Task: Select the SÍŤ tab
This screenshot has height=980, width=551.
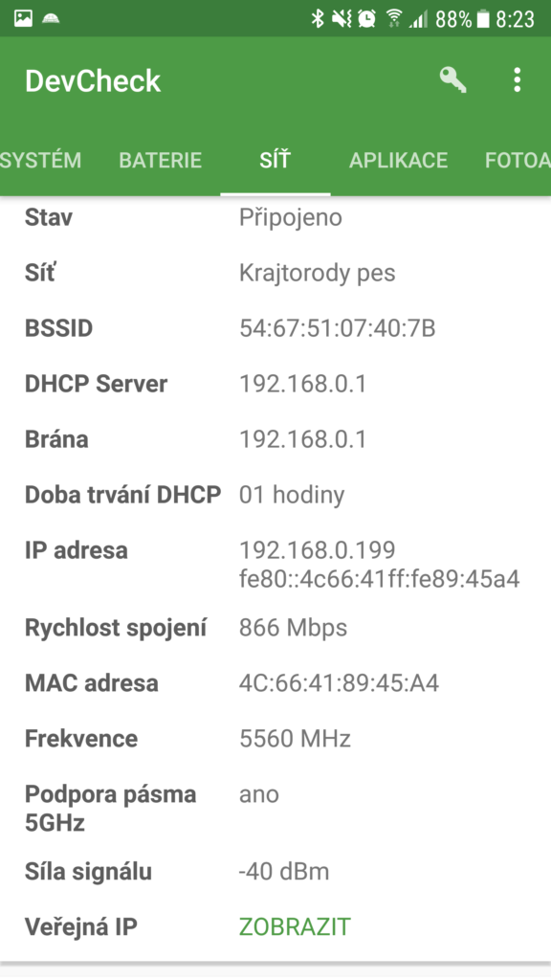Action: pyautogui.click(x=275, y=160)
